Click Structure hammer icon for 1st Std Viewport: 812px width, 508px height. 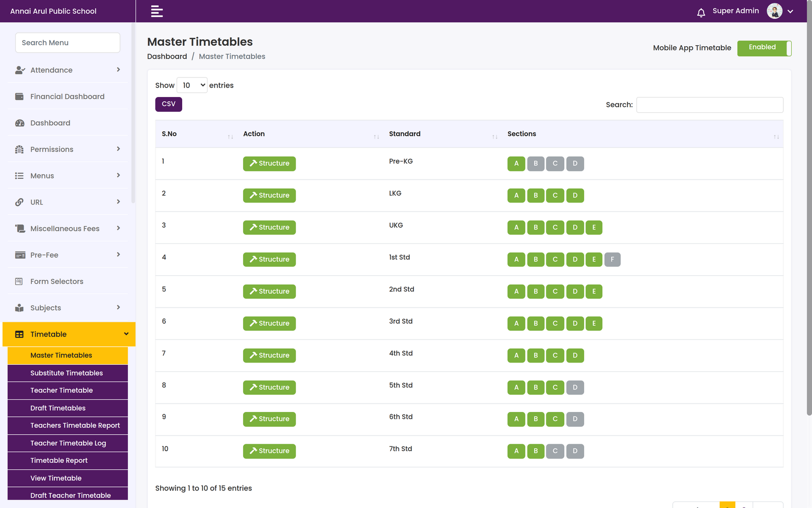point(253,260)
